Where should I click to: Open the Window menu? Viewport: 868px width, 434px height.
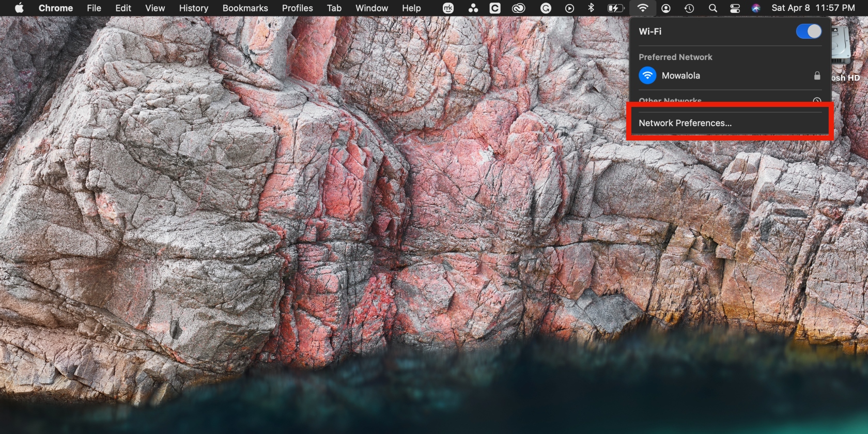point(371,8)
